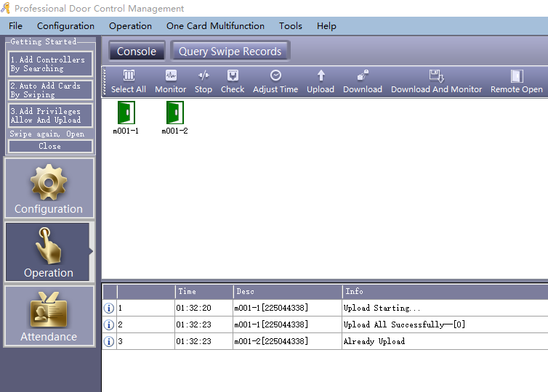
Task: Select row 1 m001-1[225044338] desc cell
Action: tap(287, 308)
